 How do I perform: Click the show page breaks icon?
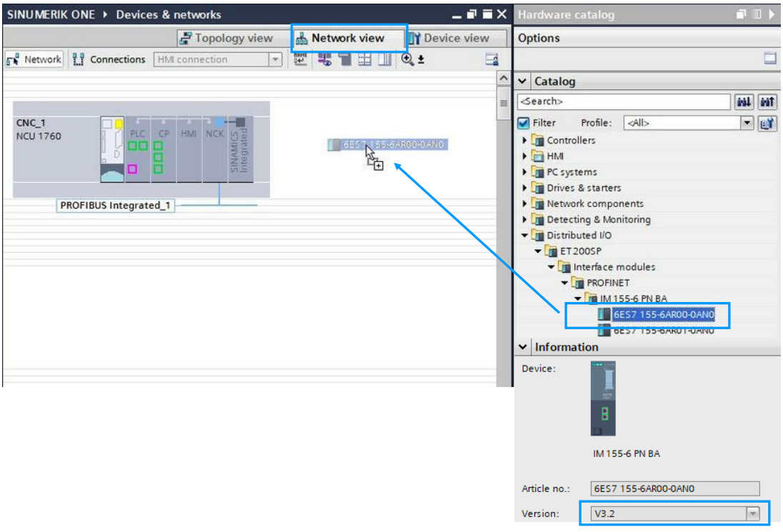[x=364, y=59]
